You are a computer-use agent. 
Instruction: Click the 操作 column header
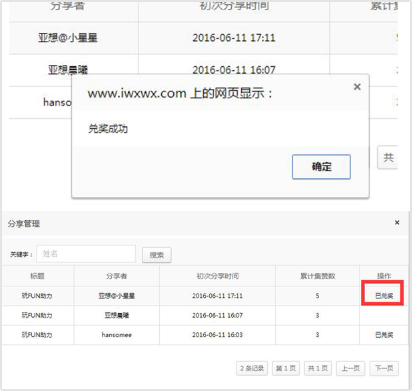pyautogui.click(x=384, y=276)
